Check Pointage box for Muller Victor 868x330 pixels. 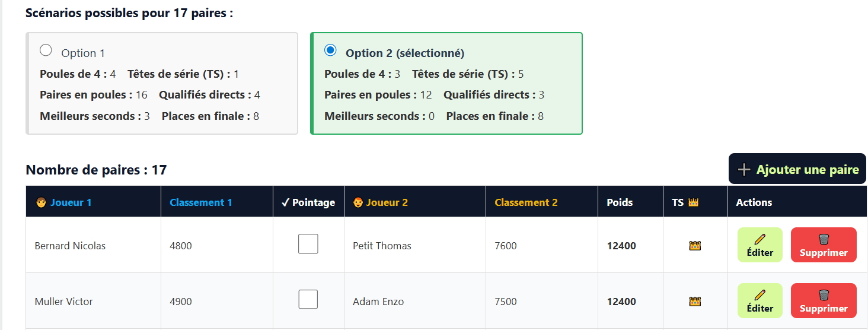tap(308, 299)
